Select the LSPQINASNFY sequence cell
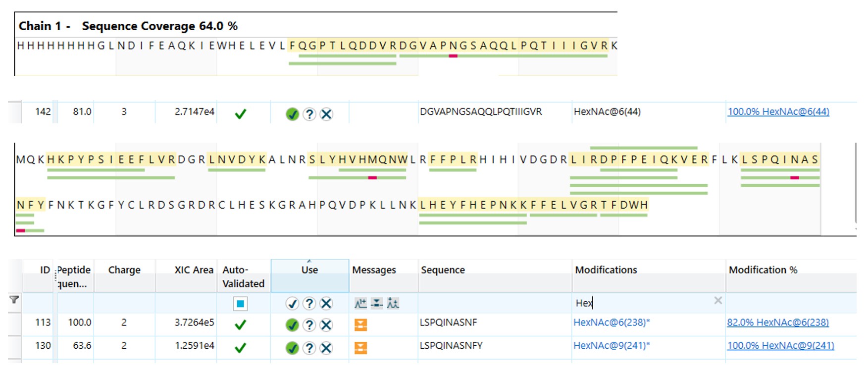 (451, 345)
